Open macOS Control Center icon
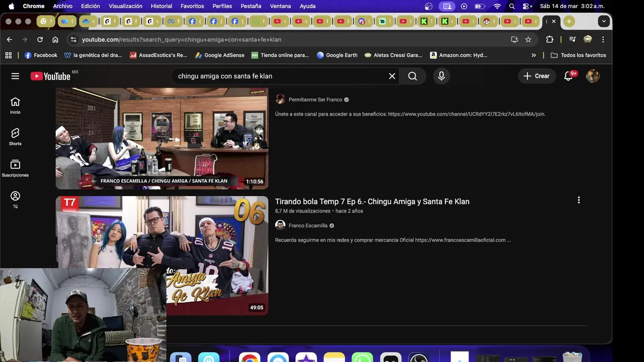The image size is (644, 362). (527, 6)
